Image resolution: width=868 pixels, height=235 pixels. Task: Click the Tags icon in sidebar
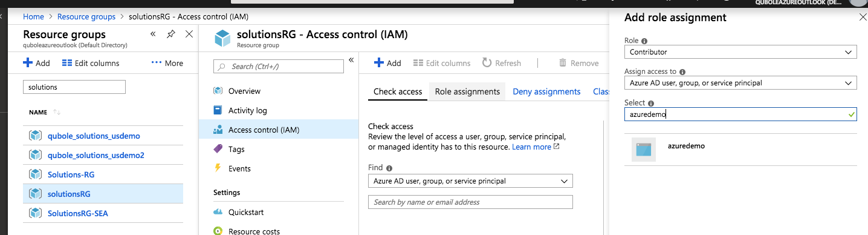click(x=218, y=149)
